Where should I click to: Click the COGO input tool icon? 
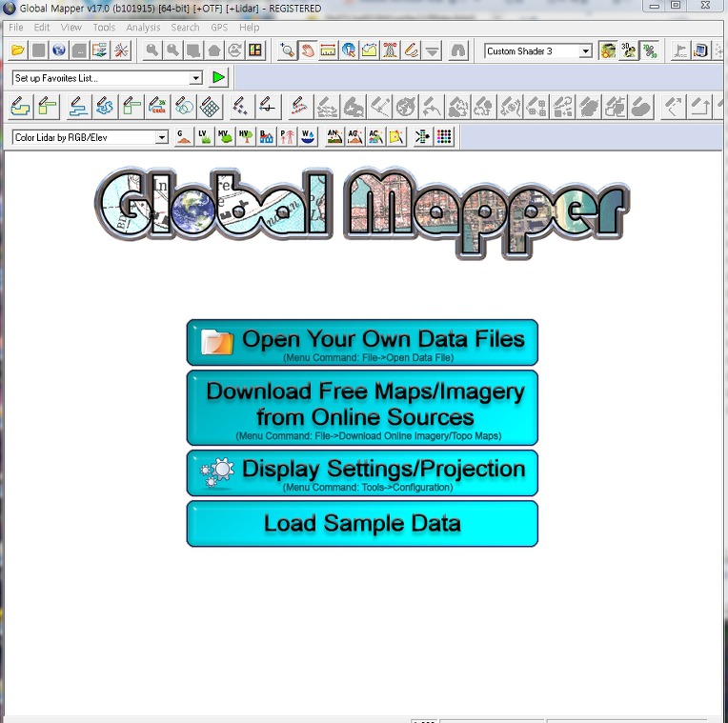click(x=157, y=107)
